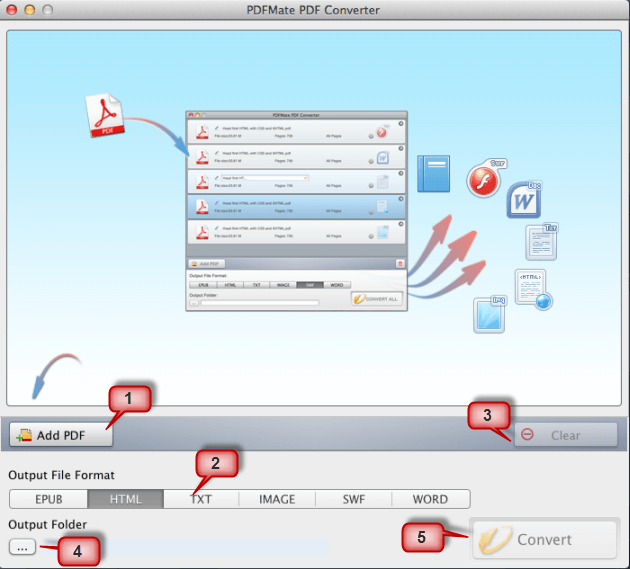Screen dimensions: 630x569
Task: Switch output format to SWF
Action: (354, 499)
